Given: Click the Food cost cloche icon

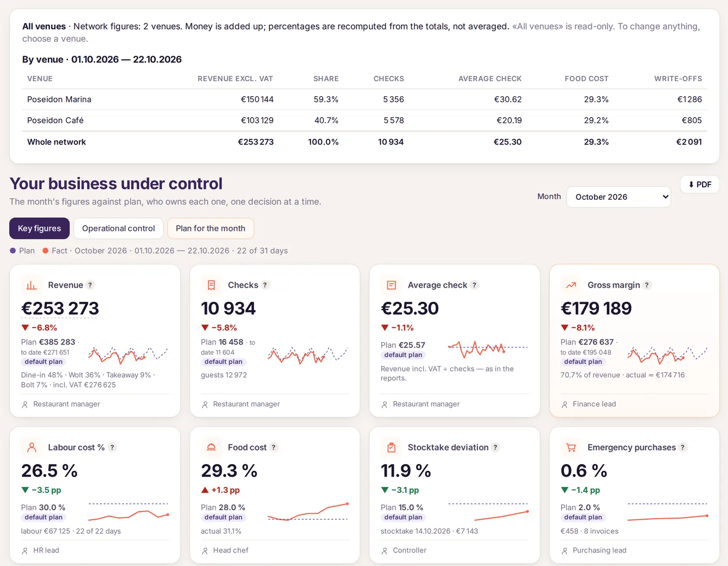Looking at the screenshot, I should pyautogui.click(x=212, y=447).
